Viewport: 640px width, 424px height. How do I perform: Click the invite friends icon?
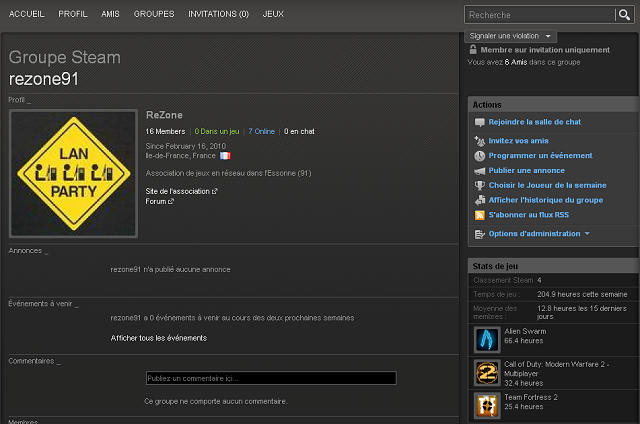pyautogui.click(x=480, y=141)
